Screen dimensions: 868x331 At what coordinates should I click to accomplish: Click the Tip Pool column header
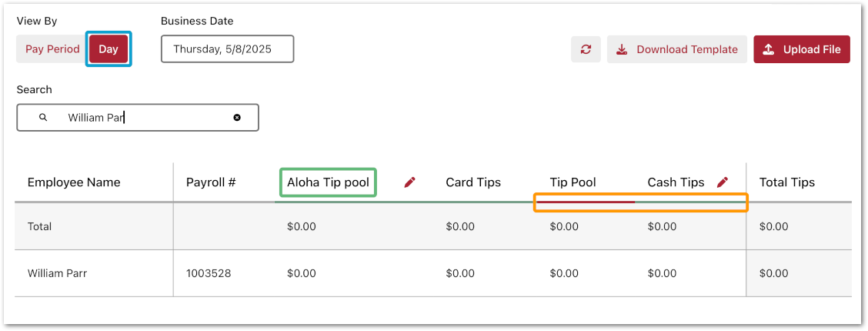click(573, 182)
